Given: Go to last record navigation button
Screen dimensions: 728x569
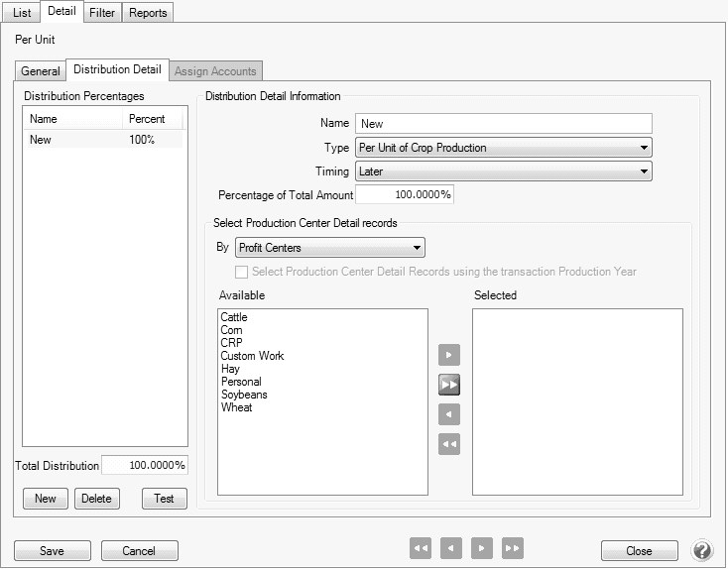Looking at the screenshot, I should pyautogui.click(x=512, y=548).
